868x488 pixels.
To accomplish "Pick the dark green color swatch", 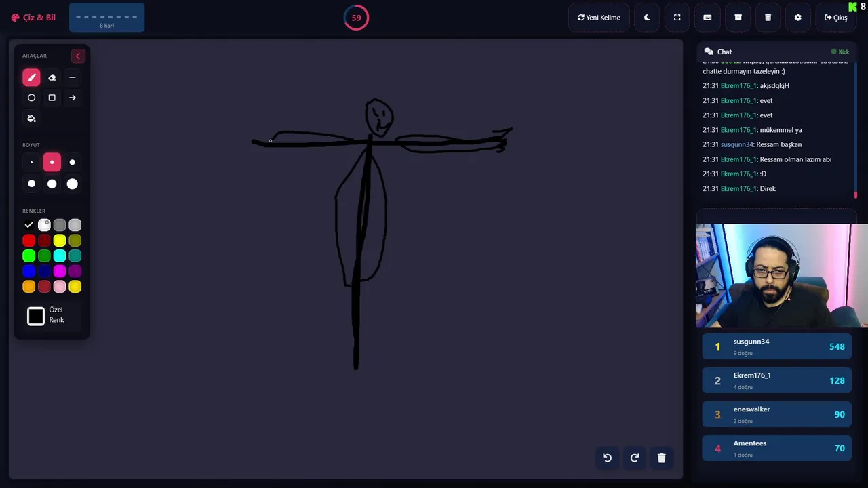I will [x=44, y=256].
